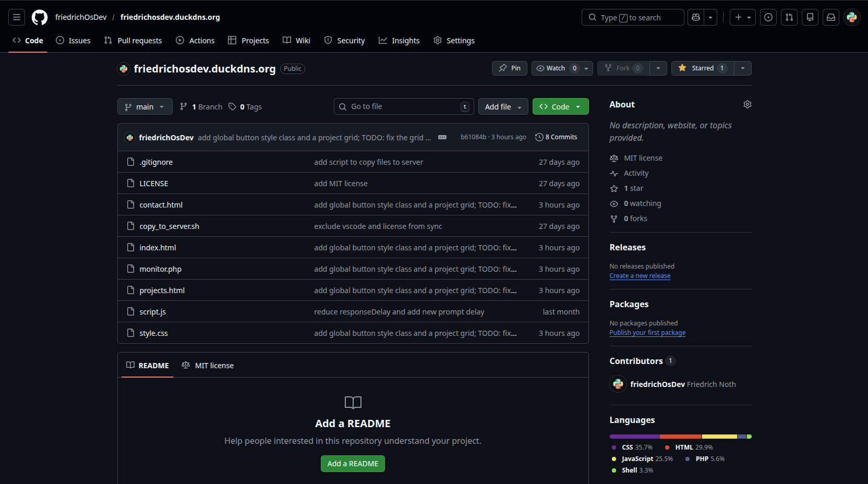Click the file icon beside monitor.php

131,269
